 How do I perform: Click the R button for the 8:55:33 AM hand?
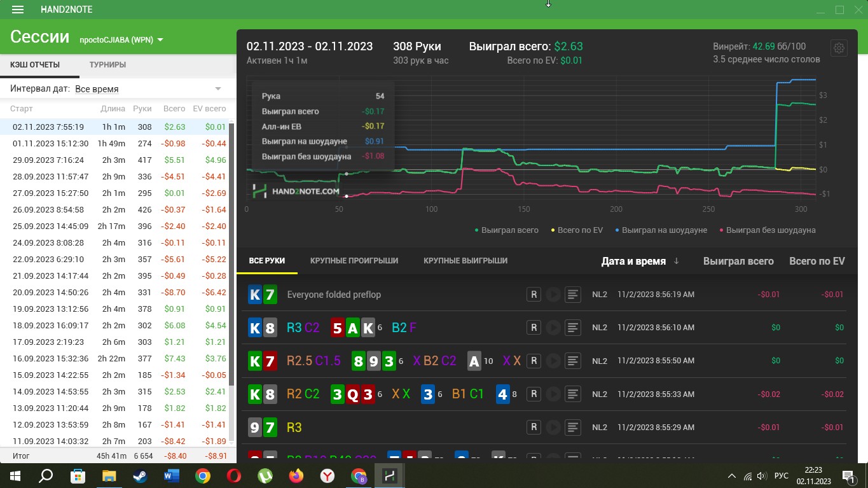(534, 394)
